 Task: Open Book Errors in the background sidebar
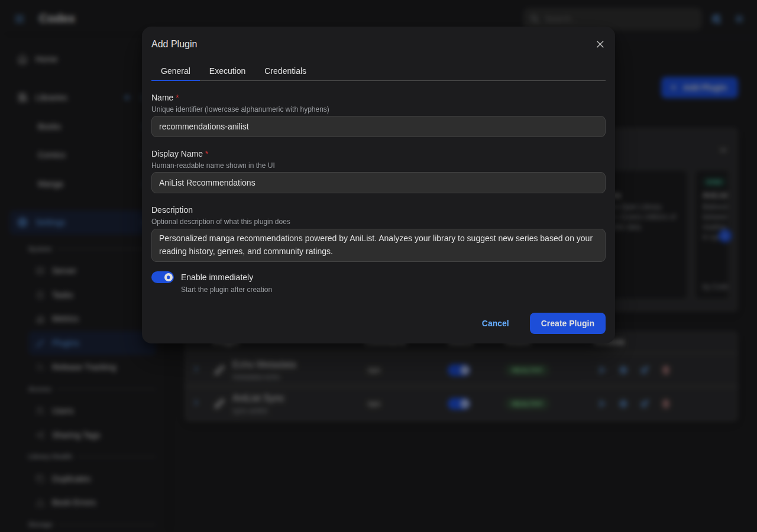click(x=91, y=502)
